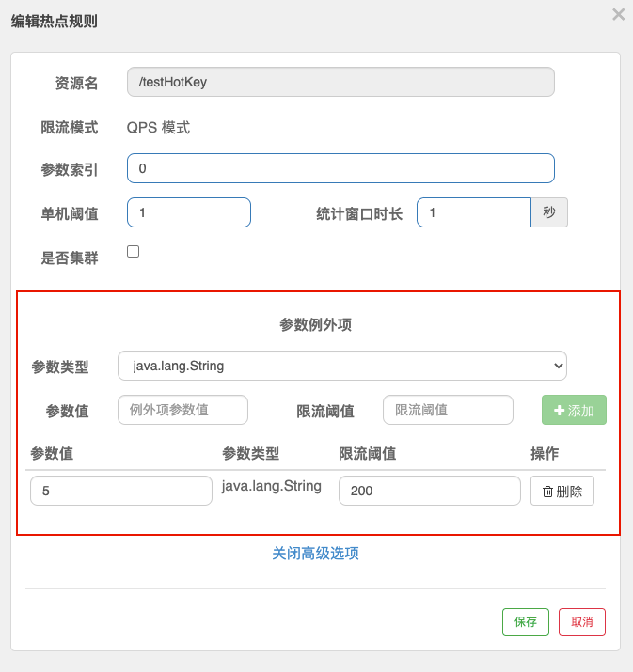Click the 单机阈值 input field
The image size is (633, 672).
(189, 212)
